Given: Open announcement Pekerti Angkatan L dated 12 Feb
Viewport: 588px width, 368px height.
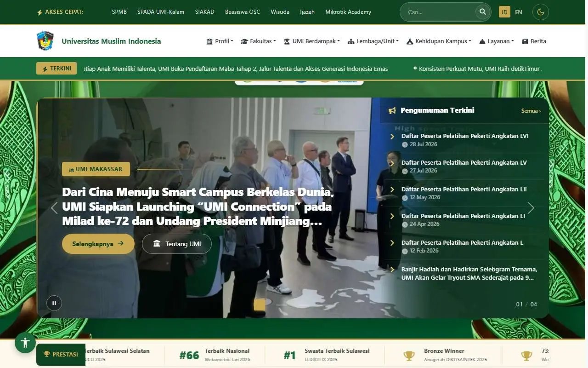Looking at the screenshot, I should [462, 243].
